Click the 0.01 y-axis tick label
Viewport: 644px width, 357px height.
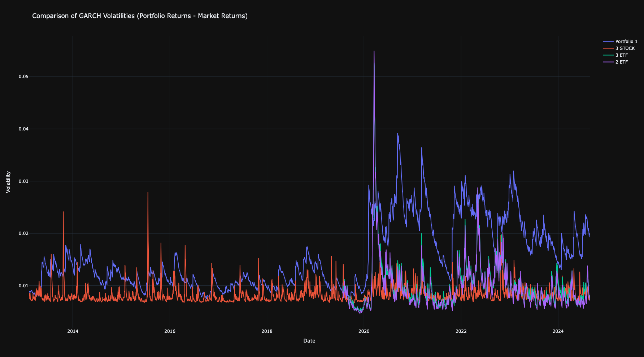pyautogui.click(x=23, y=286)
